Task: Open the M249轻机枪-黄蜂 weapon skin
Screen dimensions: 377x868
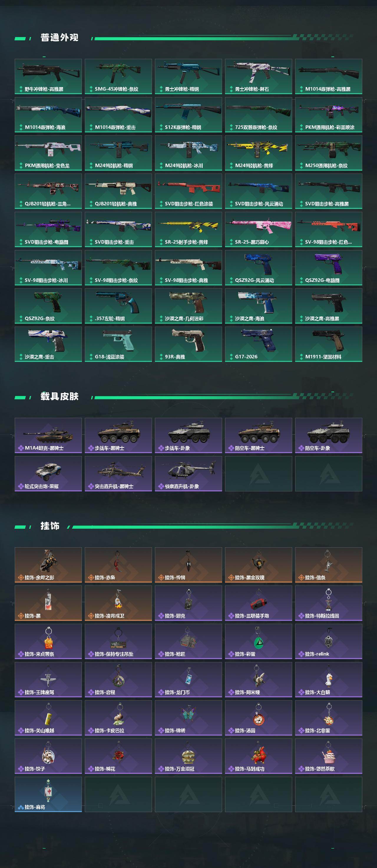Action: click(259, 153)
